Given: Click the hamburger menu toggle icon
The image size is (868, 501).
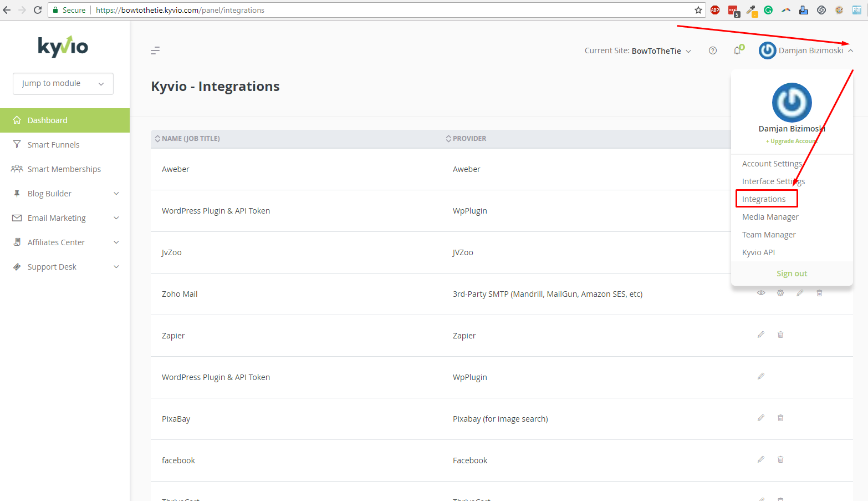Looking at the screenshot, I should point(155,50).
